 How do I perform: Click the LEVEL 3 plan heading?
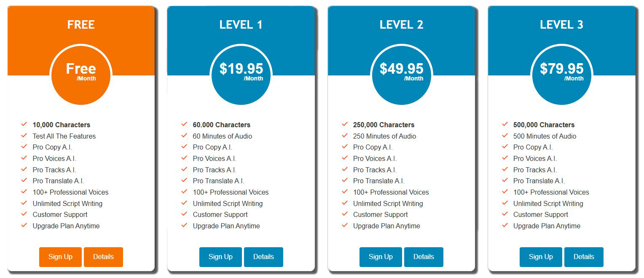562,25
